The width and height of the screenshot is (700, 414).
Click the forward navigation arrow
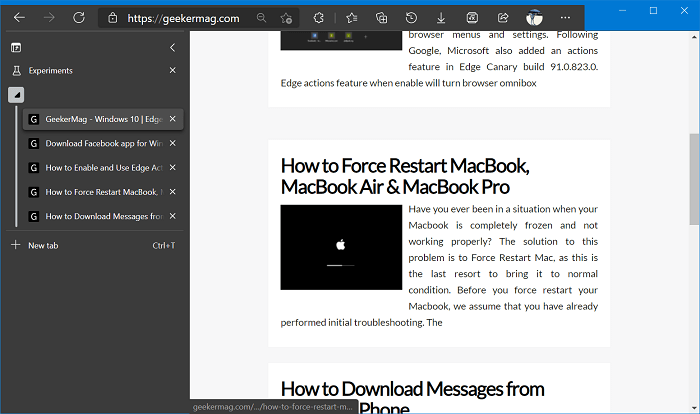tap(49, 18)
